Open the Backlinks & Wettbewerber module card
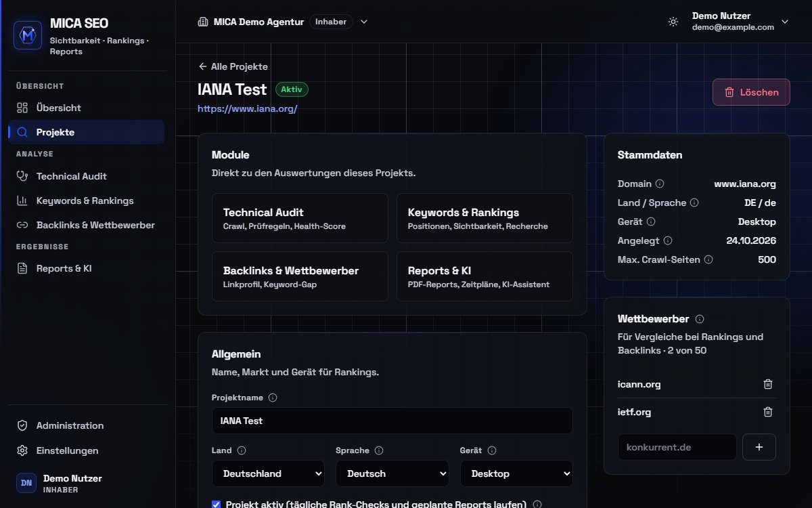 [300, 276]
